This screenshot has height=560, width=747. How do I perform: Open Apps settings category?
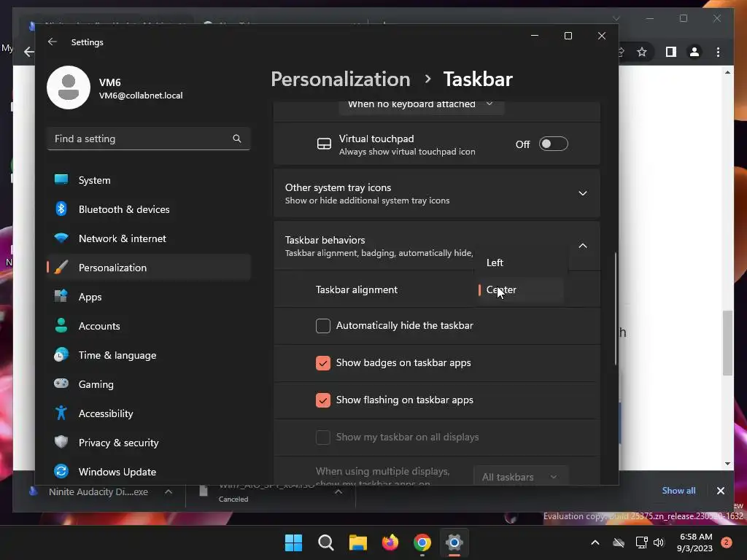click(x=149, y=297)
